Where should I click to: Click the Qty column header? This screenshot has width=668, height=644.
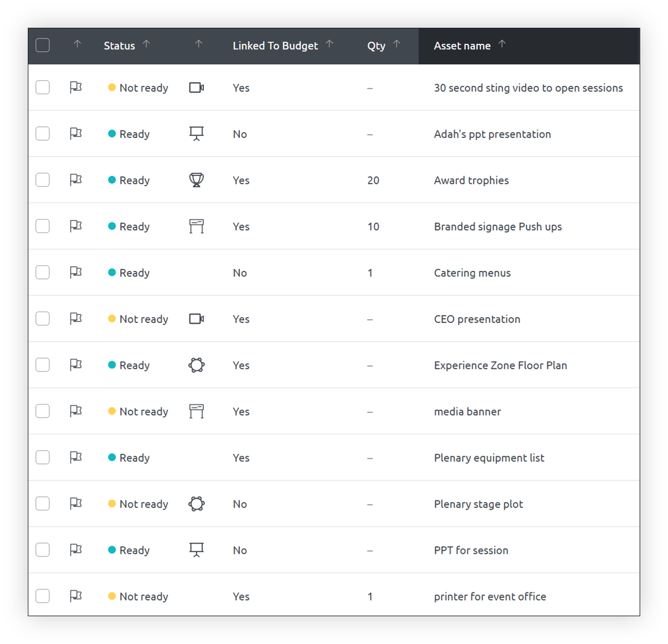coord(376,46)
